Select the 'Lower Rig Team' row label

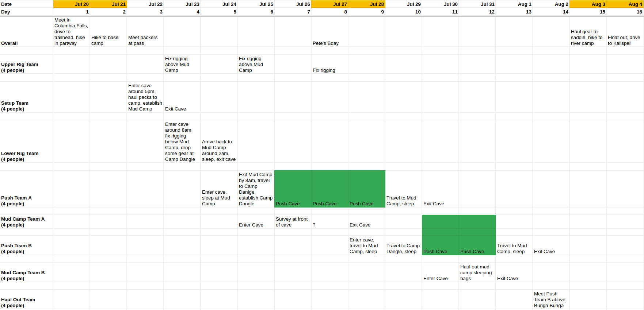coord(26,142)
